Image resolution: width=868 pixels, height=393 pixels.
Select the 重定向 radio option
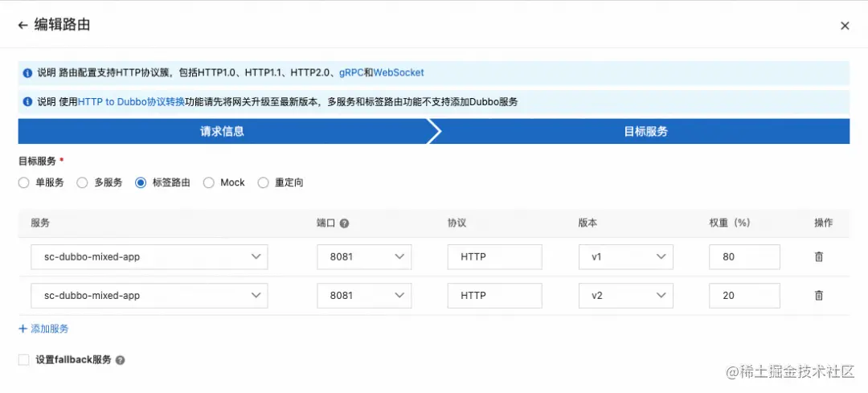click(x=264, y=182)
